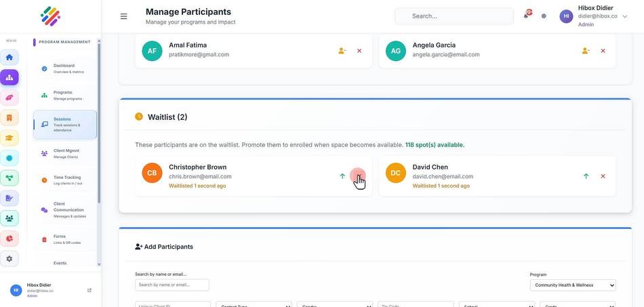Open the Client Mgmnt sidebar item
This screenshot has width=644, height=307.
64,153
